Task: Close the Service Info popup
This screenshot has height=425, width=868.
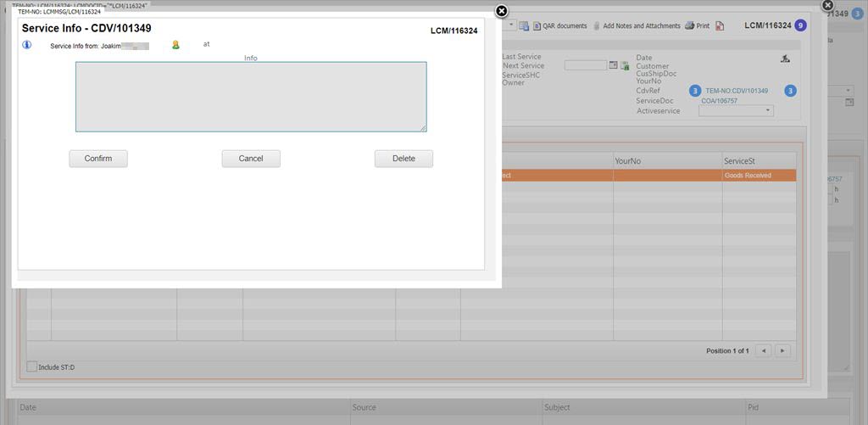Action: pos(501,11)
